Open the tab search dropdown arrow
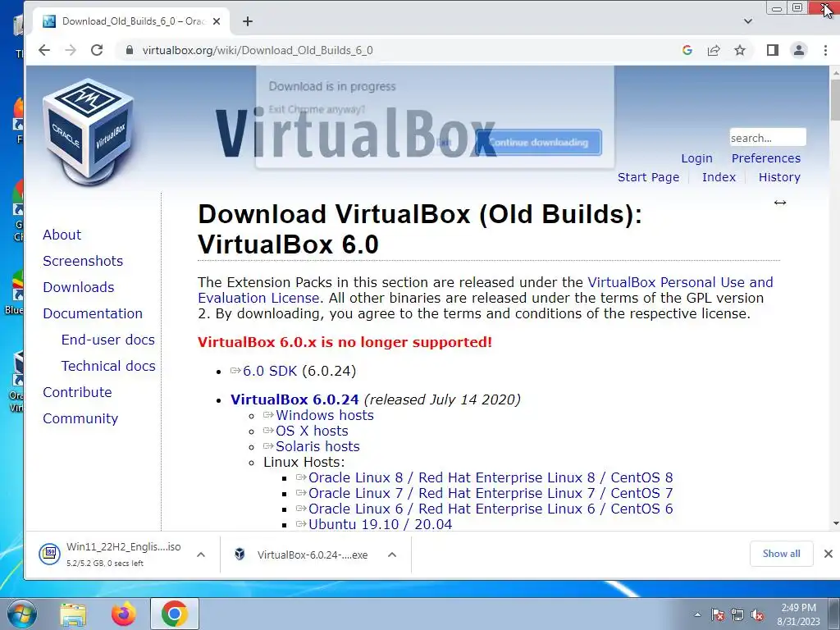840x630 pixels. [x=748, y=21]
